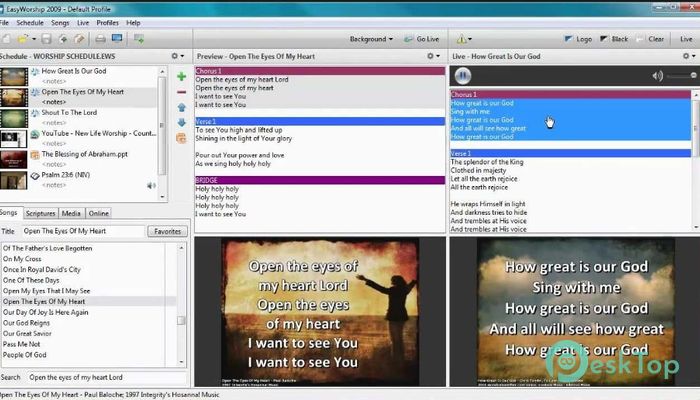Pause the live media playback

click(462, 76)
